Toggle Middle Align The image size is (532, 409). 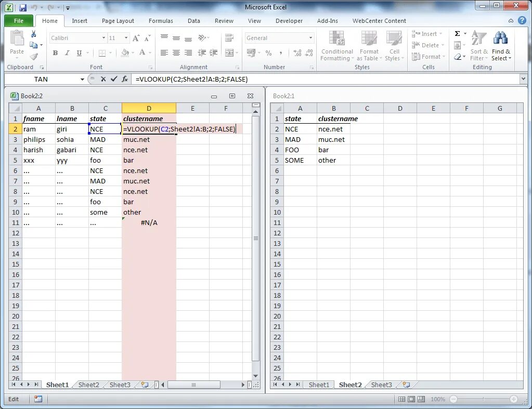176,38
